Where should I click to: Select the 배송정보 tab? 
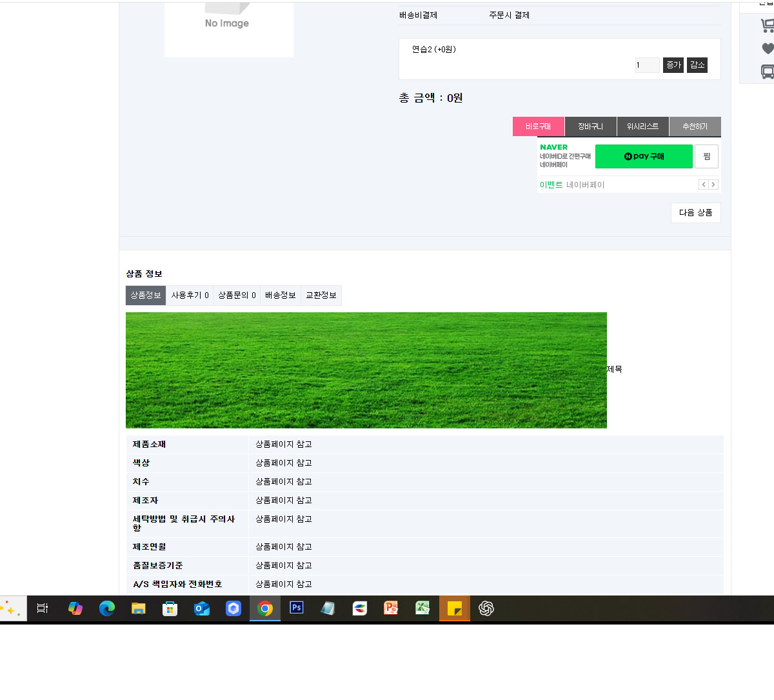[x=281, y=295]
